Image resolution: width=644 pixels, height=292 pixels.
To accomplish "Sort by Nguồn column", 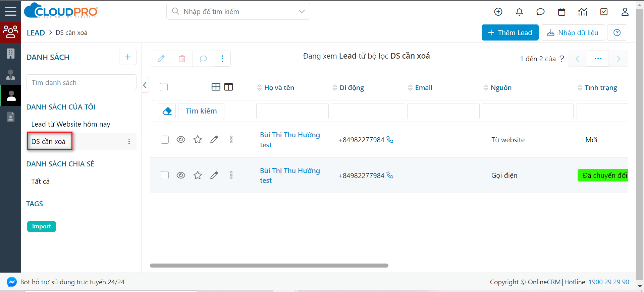I will pos(497,88).
